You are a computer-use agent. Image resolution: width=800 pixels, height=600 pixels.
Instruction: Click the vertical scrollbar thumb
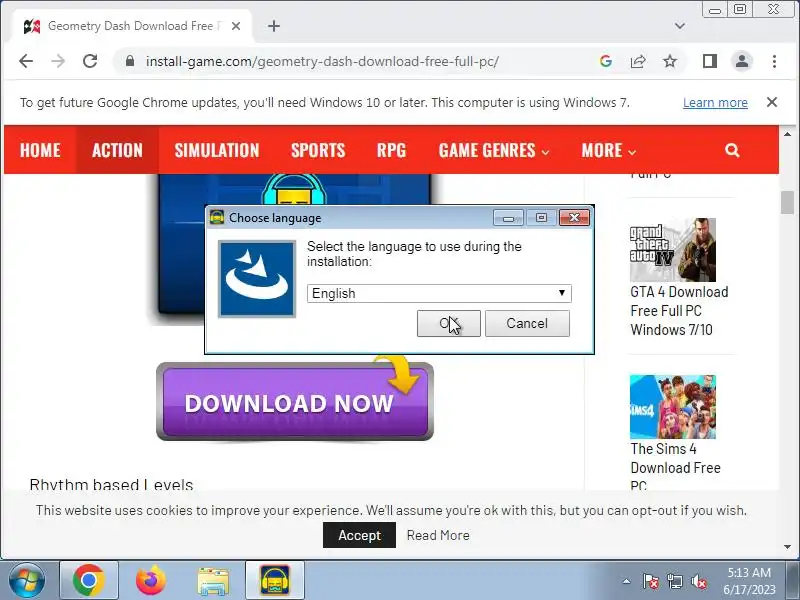[787, 203]
